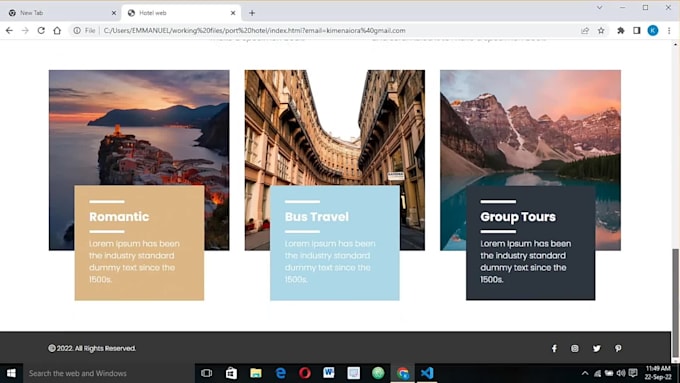680x383 pixels.
Task: Open the Action Center notifications icon
Action: [x=633, y=373]
